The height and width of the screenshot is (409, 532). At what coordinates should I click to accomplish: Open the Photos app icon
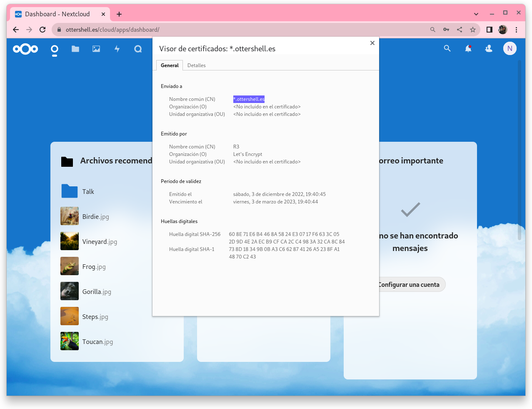[96, 49]
